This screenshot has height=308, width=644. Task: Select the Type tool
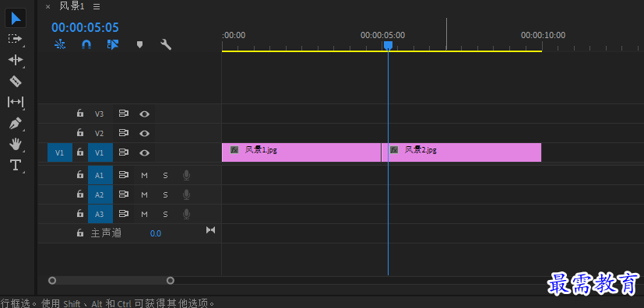click(16, 166)
